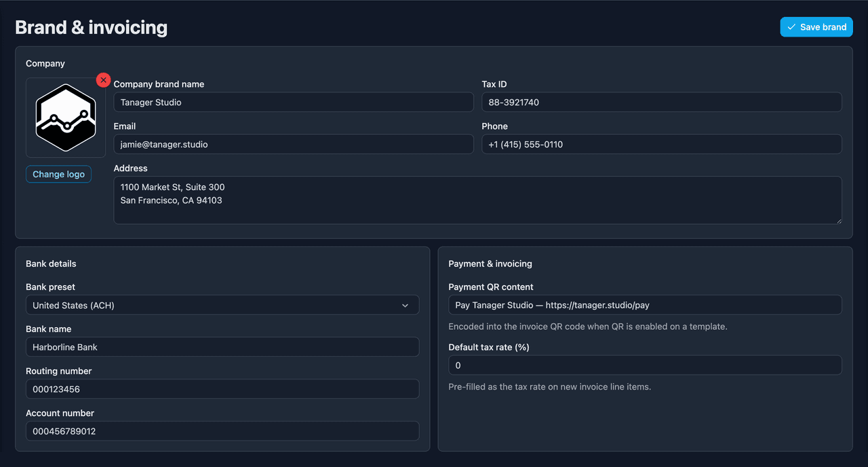The image size is (868, 467).
Task: Click the Email label
Action: 125,126
